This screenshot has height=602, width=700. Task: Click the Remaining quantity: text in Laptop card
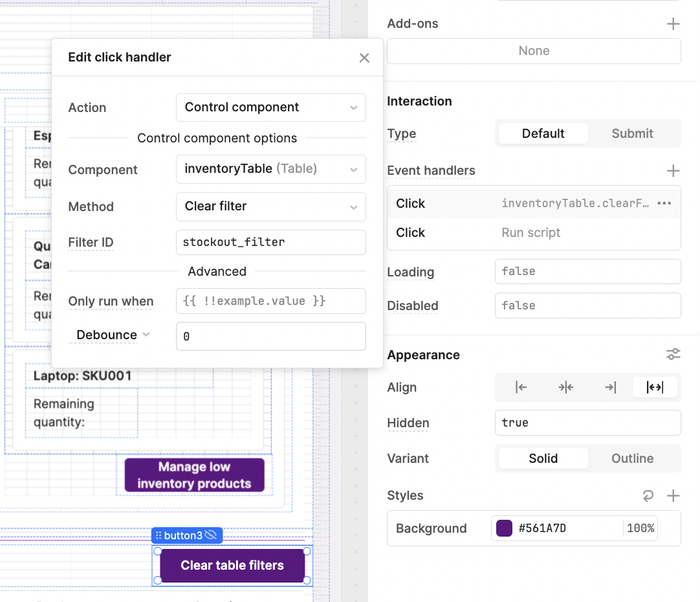click(x=64, y=412)
